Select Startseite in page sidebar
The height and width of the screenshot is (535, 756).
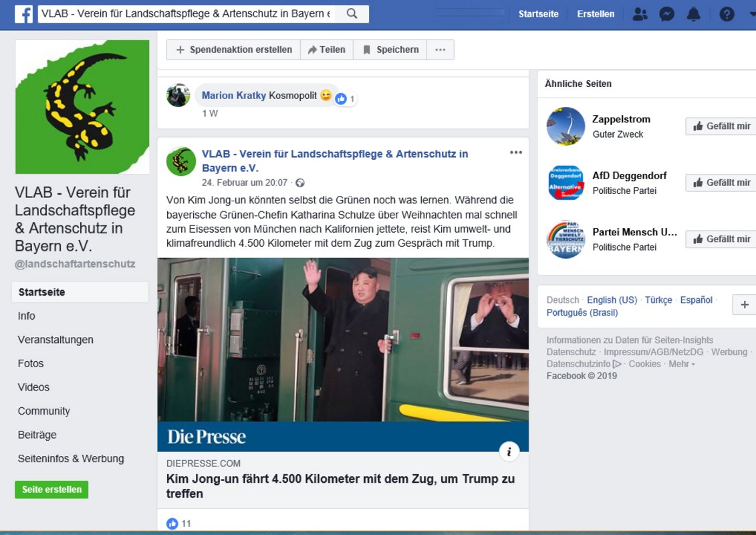80,292
